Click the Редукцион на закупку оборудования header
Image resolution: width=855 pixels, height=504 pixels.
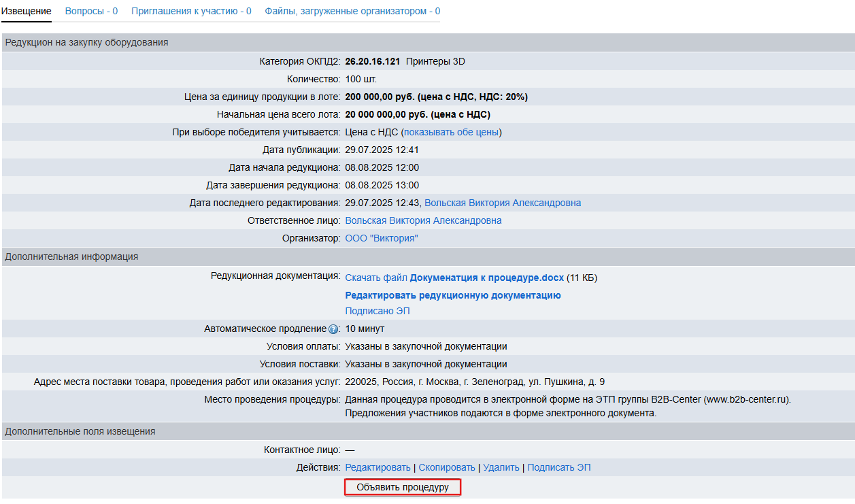coord(86,42)
